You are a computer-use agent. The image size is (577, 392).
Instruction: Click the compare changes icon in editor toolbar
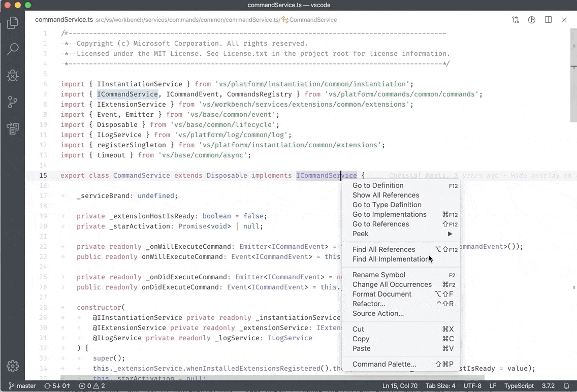515,19
